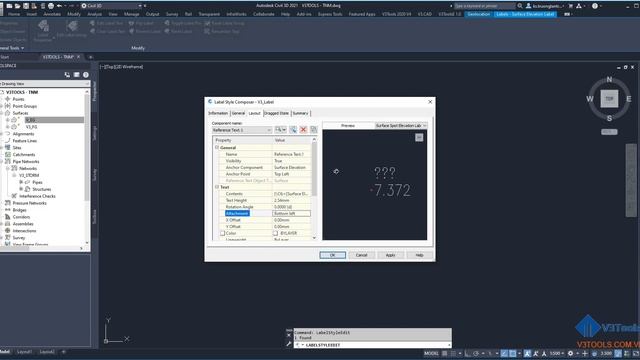
Task: Click the copy component icon beside the component name
Action: click(293, 130)
